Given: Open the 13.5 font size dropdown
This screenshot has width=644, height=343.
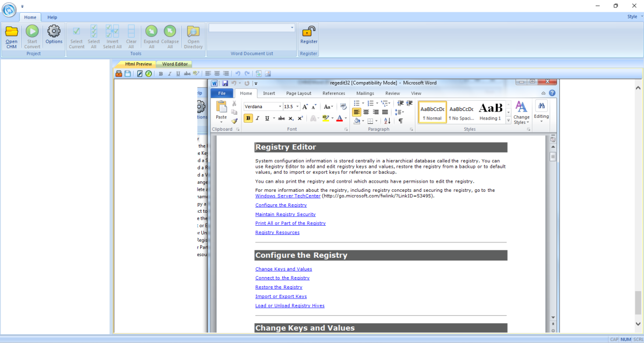Looking at the screenshot, I should point(298,107).
